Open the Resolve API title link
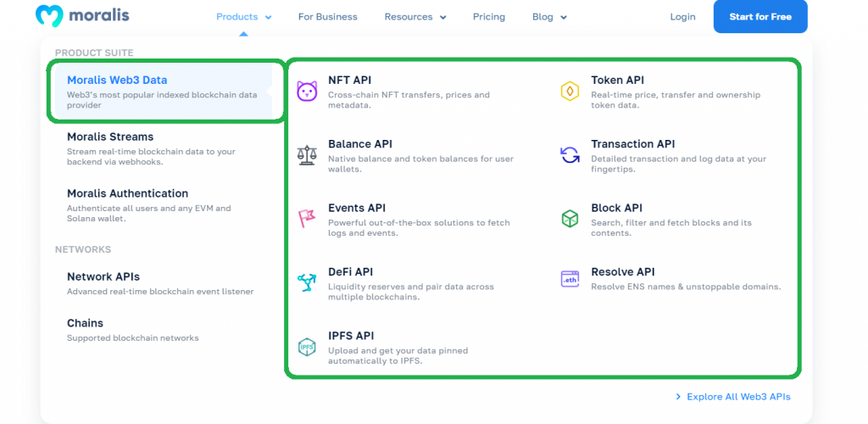868x424 pixels. coord(623,271)
